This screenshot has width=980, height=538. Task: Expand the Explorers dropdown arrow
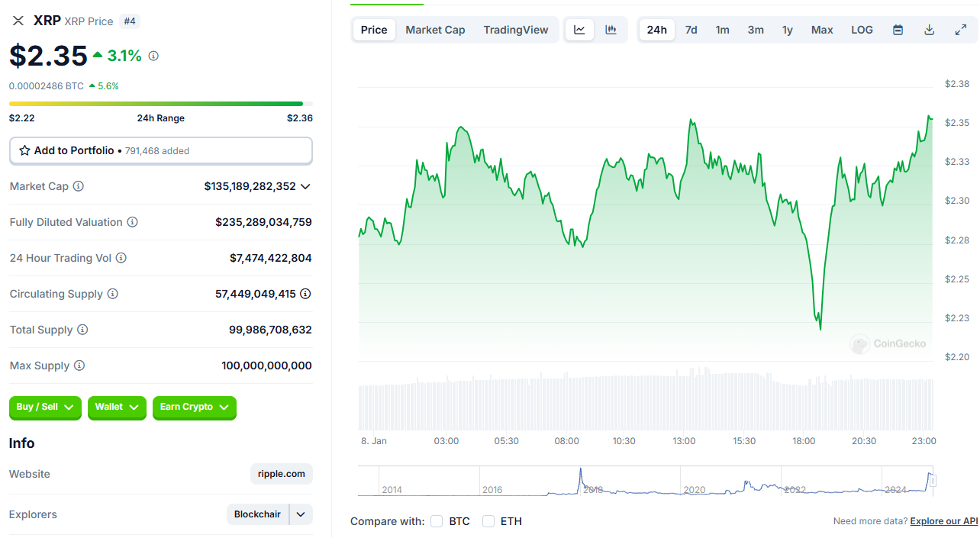tap(301, 514)
